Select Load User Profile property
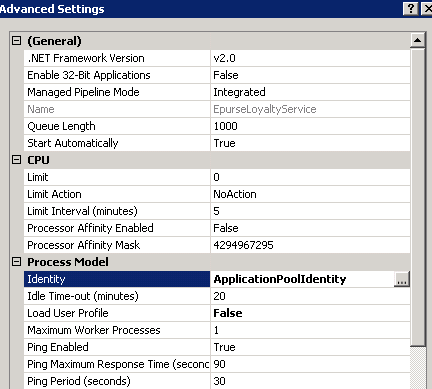 (117, 313)
